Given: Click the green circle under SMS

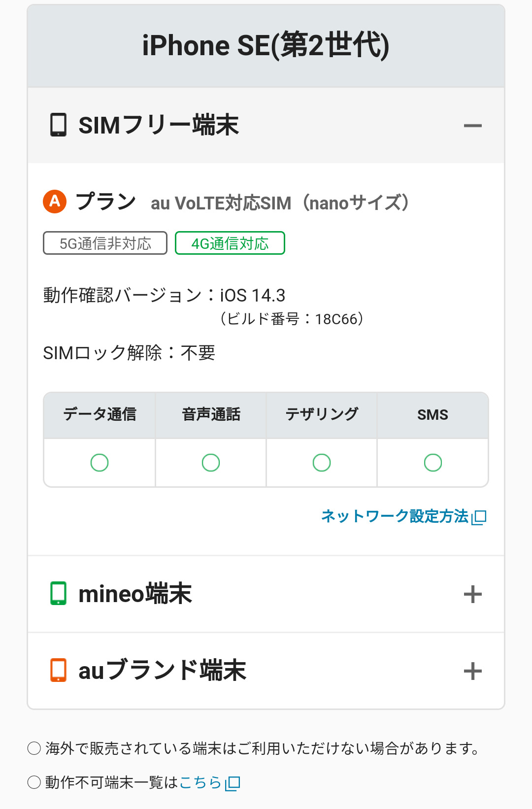Looking at the screenshot, I should click(x=433, y=463).
